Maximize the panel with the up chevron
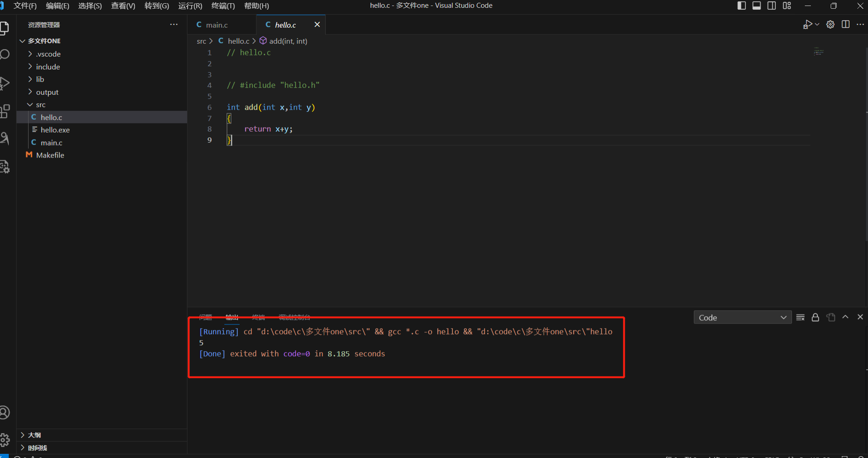The image size is (868, 458). click(845, 317)
